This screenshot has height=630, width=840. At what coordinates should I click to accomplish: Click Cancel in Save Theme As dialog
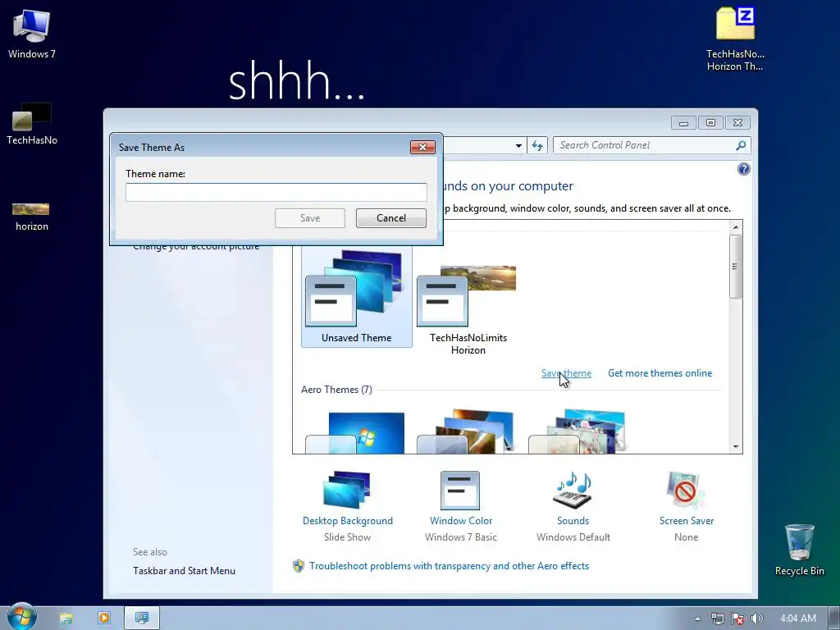pyautogui.click(x=391, y=218)
